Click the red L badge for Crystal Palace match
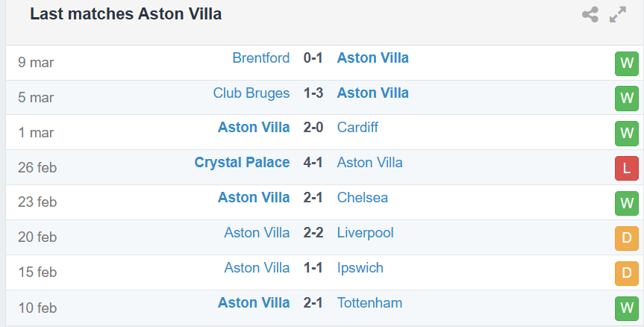Image resolution: width=644 pixels, height=327 pixels. coord(626,169)
